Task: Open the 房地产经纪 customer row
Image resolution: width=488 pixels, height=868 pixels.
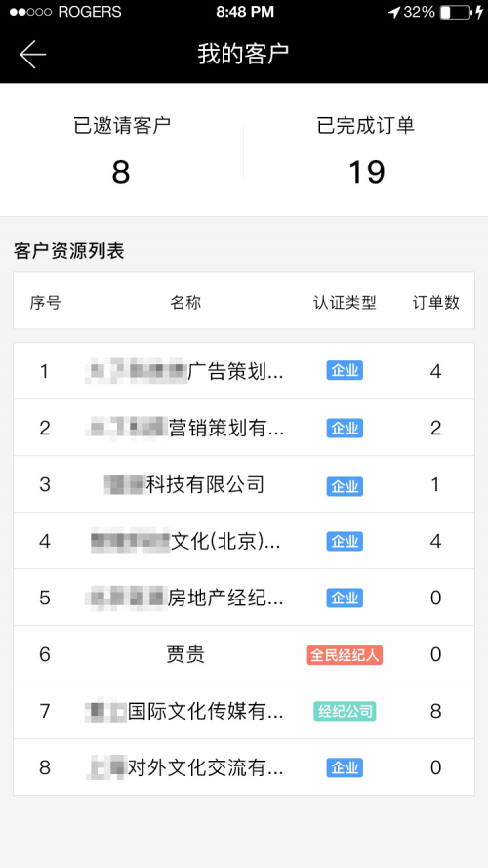Action: [x=244, y=598]
